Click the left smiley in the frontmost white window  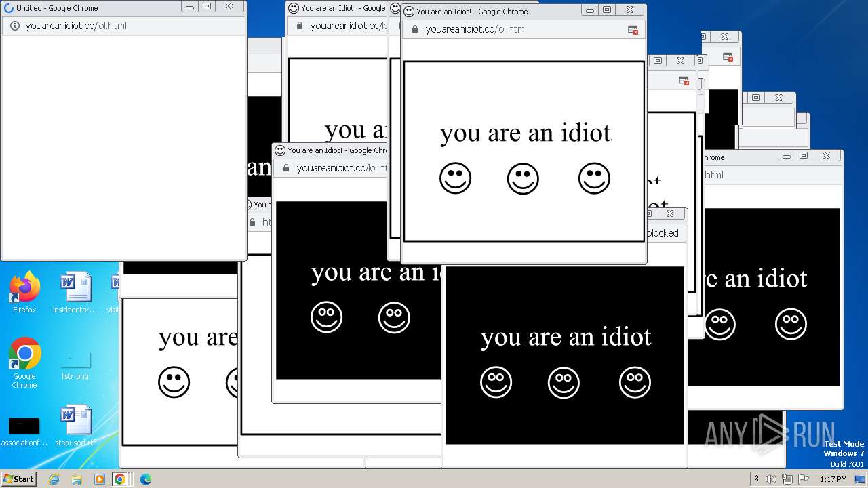(455, 179)
